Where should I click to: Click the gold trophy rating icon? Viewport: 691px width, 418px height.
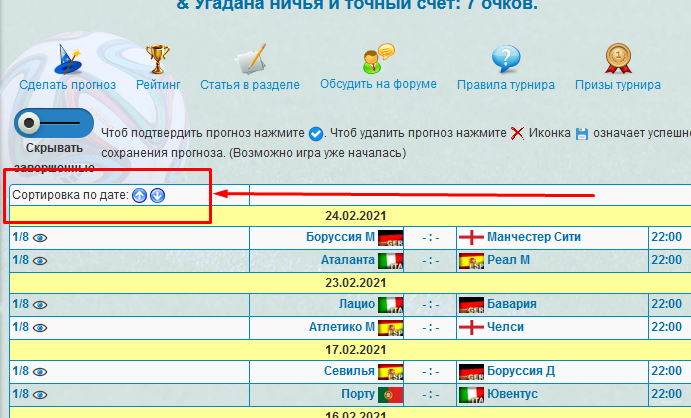click(x=157, y=59)
